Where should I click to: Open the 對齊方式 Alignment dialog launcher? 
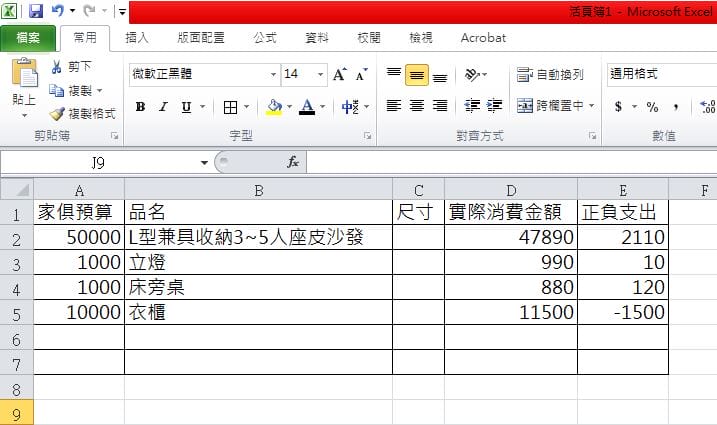click(592, 136)
